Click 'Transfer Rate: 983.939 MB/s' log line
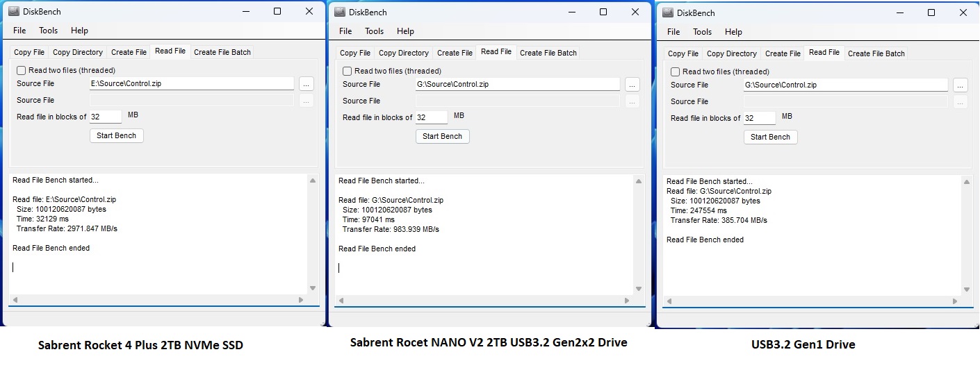Image resolution: width=980 pixels, height=377 pixels. click(x=391, y=229)
